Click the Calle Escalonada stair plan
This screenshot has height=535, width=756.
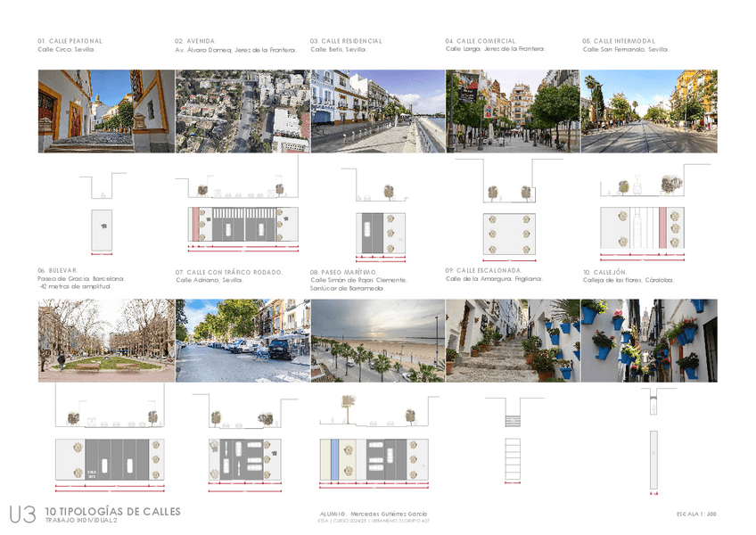(513, 459)
